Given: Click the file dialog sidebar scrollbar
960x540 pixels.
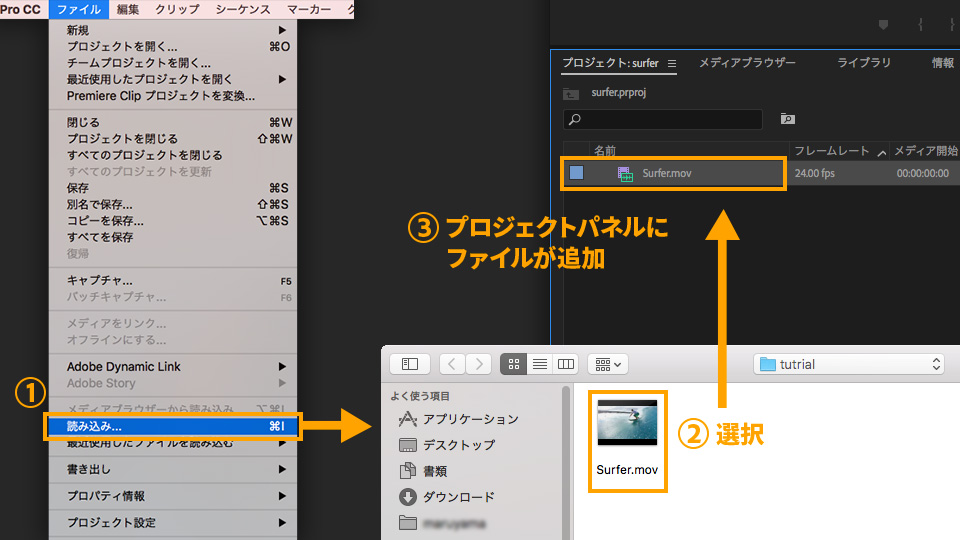Looking at the screenshot, I should click(566, 462).
